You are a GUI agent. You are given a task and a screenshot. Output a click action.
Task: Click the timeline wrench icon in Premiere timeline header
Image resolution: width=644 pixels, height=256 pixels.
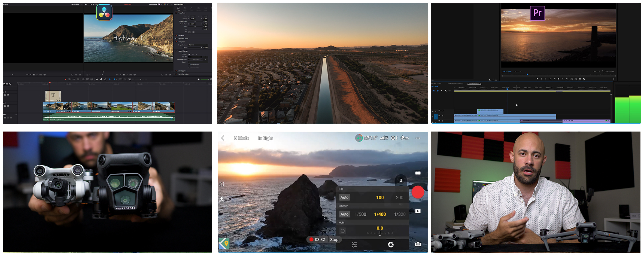pos(446,91)
